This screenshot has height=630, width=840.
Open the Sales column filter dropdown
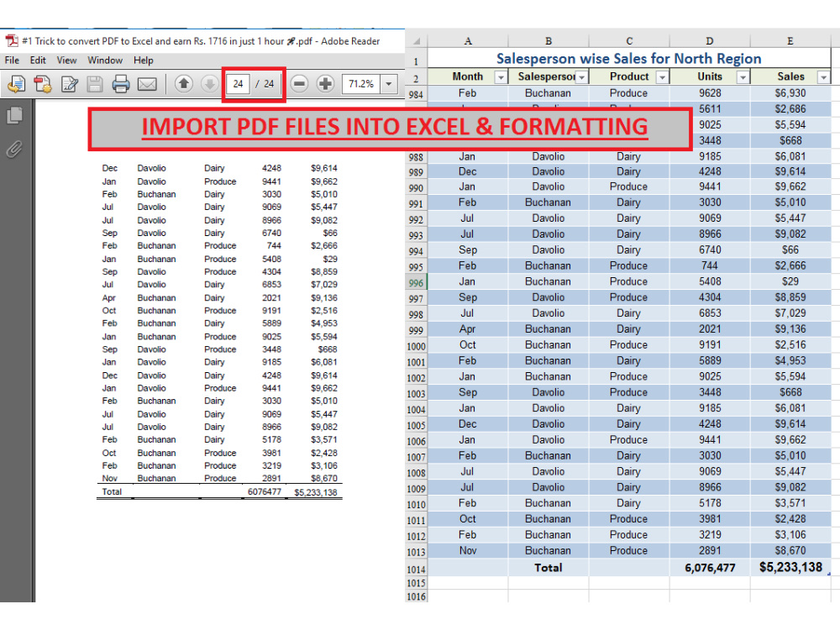(823, 77)
